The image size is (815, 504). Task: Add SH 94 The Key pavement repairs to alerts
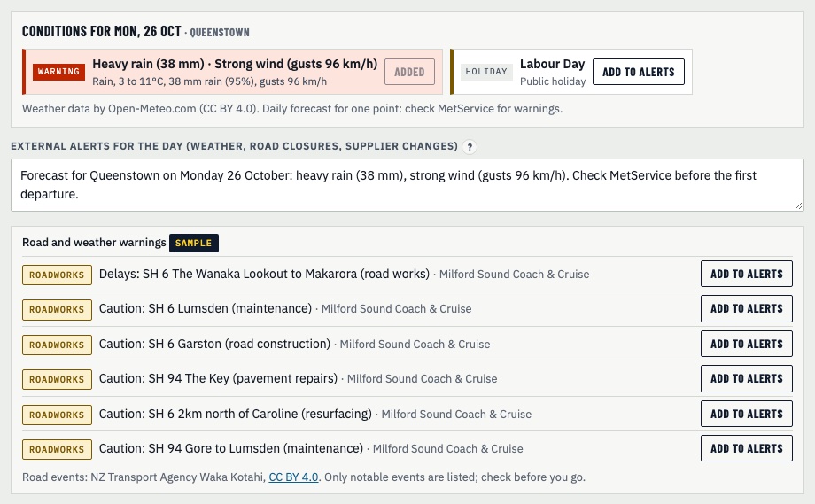[747, 379]
